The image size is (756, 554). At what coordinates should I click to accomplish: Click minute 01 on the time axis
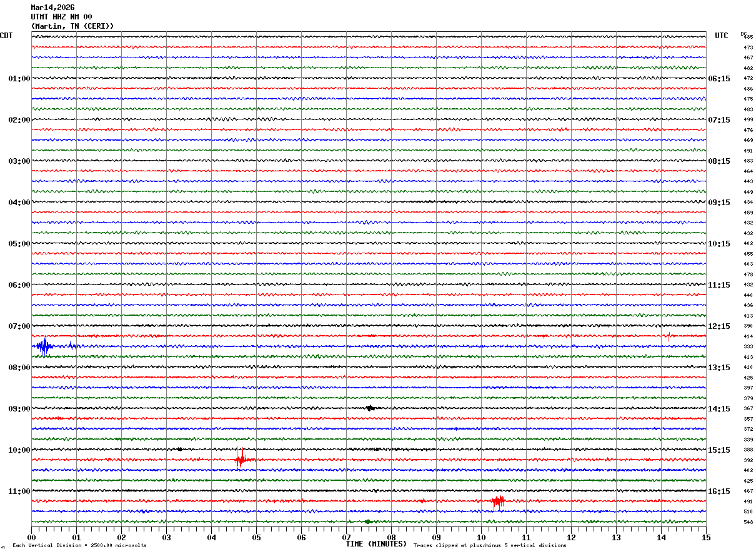point(76,537)
